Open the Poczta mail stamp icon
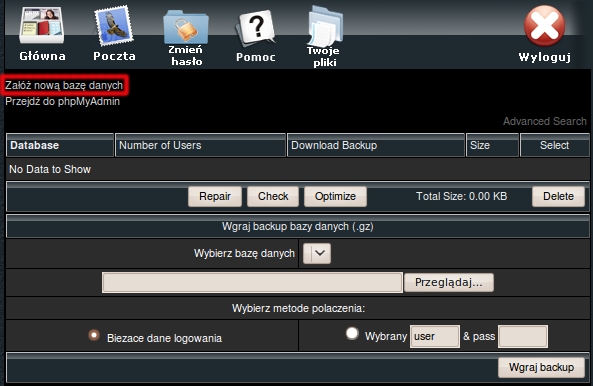The width and height of the screenshot is (593, 386). tap(113, 26)
